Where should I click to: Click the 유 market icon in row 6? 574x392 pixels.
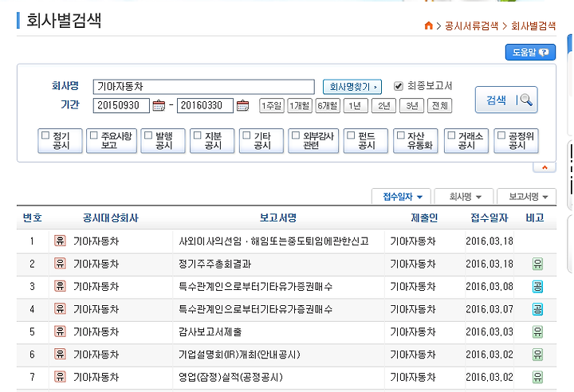[x=60, y=355]
